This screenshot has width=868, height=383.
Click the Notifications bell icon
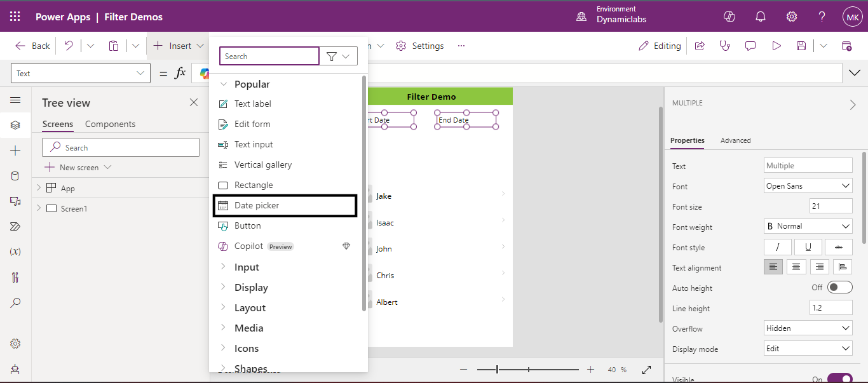point(760,17)
